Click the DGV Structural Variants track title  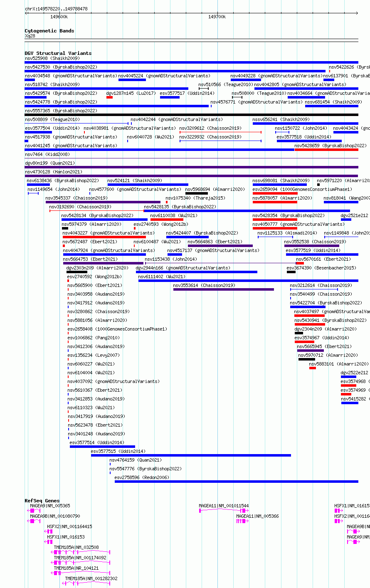58,53
